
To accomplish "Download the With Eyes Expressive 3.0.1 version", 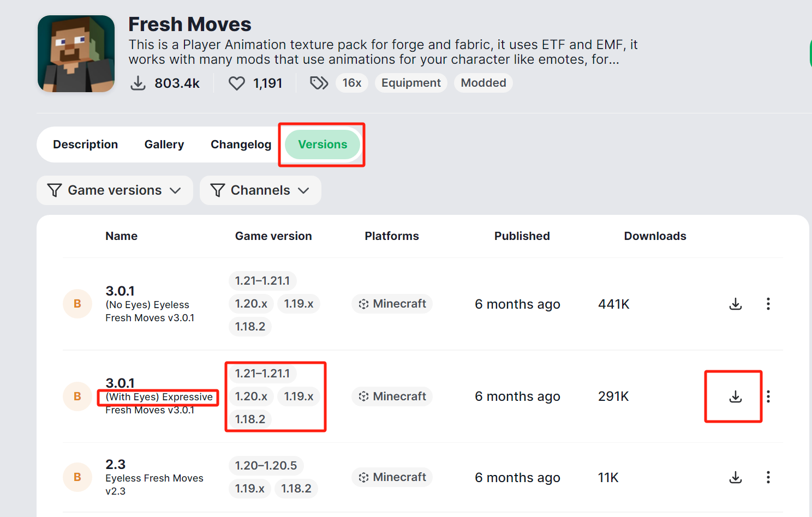I will pyautogui.click(x=735, y=396).
